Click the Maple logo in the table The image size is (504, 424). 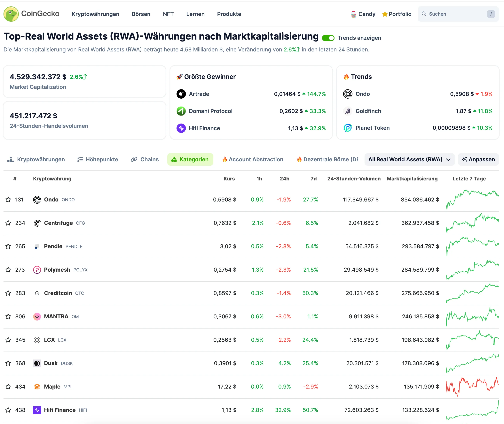(37, 387)
